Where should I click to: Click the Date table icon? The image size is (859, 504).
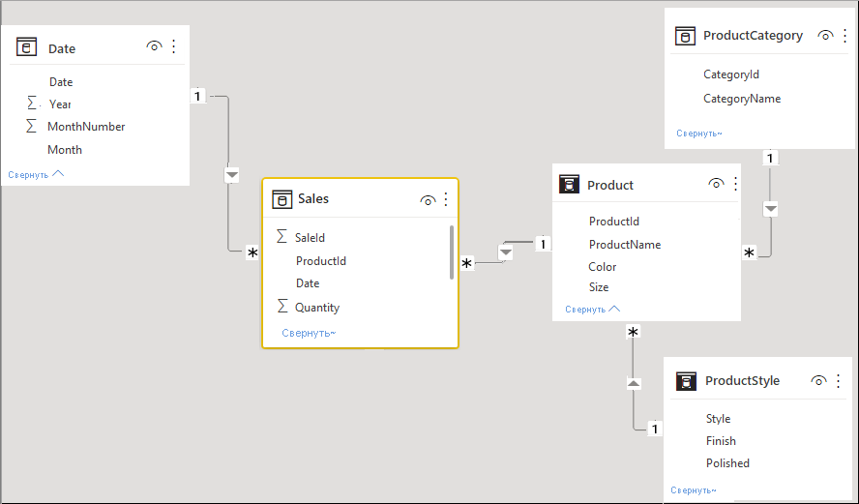26,47
